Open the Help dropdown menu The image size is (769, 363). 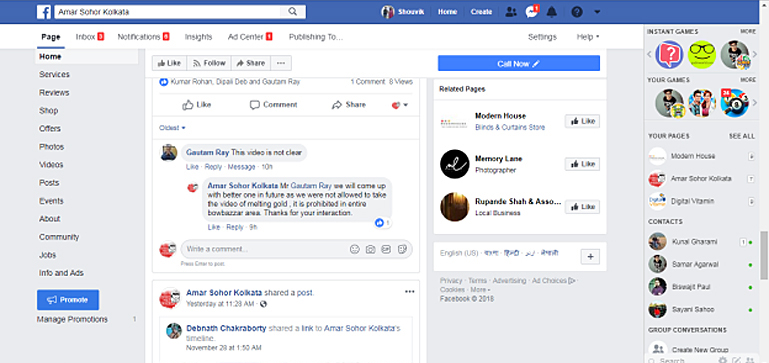588,37
